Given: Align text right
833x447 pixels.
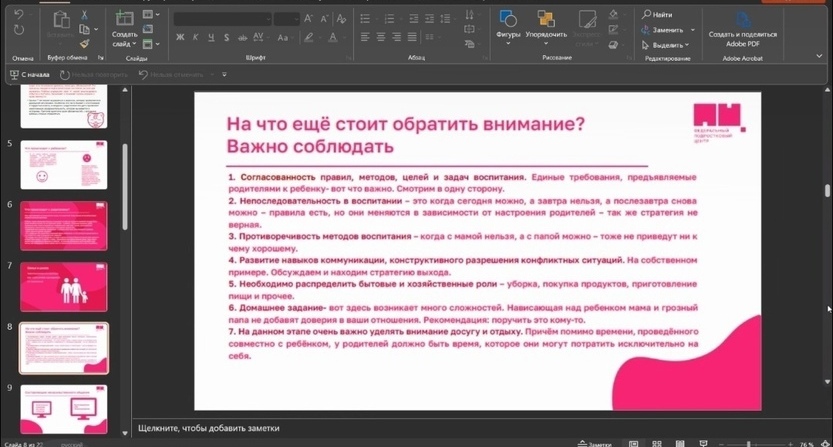Looking at the screenshot, I should (396, 37).
